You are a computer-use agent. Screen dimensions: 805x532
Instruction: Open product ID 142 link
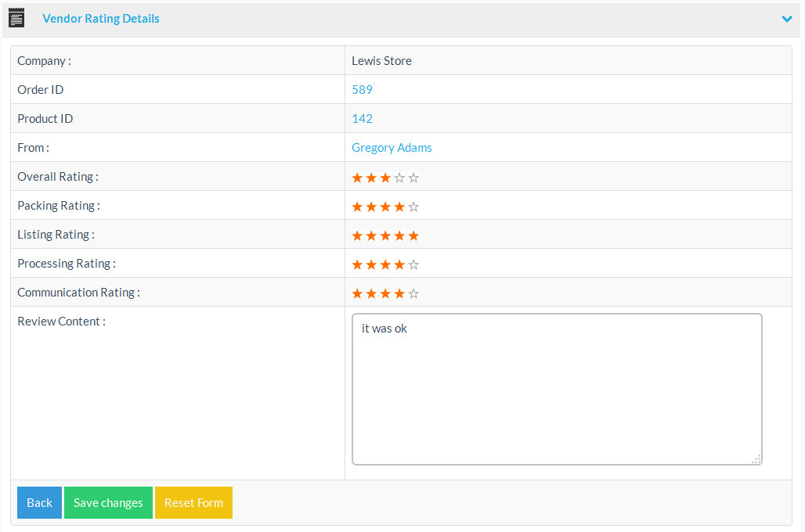(x=362, y=119)
